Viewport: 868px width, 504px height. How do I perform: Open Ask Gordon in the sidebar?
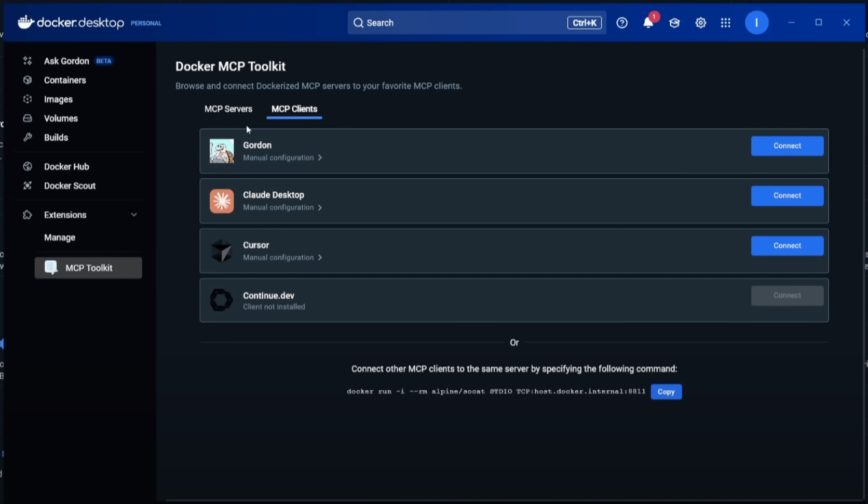tap(66, 61)
